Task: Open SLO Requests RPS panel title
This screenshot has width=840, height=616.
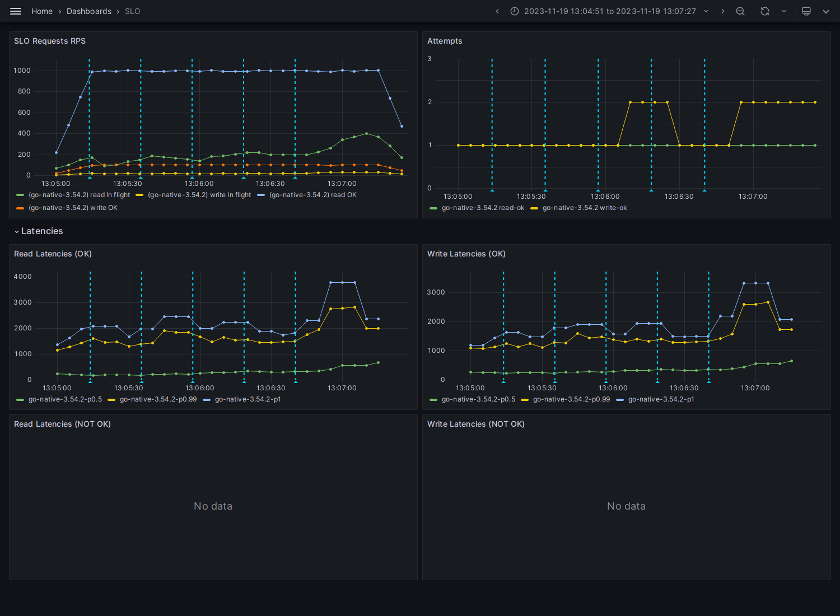Action: click(x=50, y=41)
